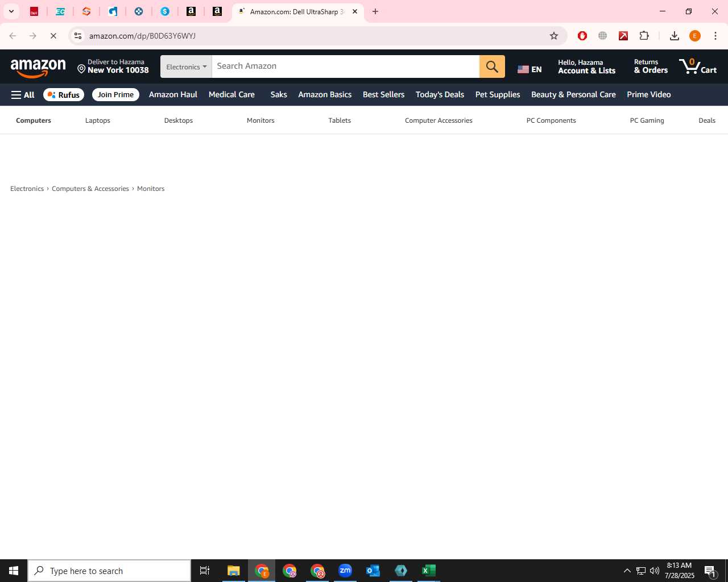Open Task View on the taskbar
The height and width of the screenshot is (582, 728).
(x=205, y=571)
